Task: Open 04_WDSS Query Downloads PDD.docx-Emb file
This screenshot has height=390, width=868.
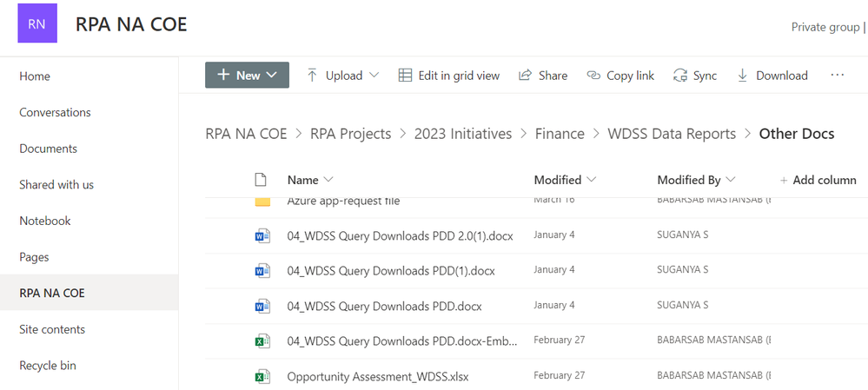Action: [402, 341]
